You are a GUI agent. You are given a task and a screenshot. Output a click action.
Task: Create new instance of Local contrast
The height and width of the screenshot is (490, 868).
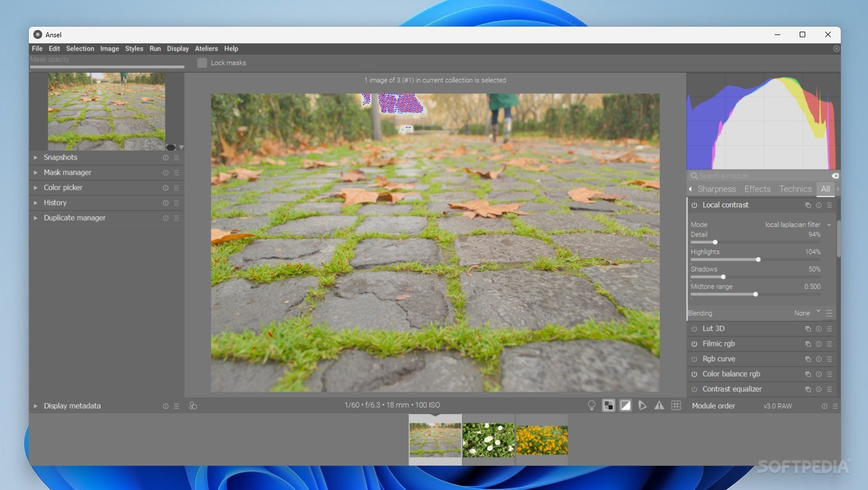(808, 205)
